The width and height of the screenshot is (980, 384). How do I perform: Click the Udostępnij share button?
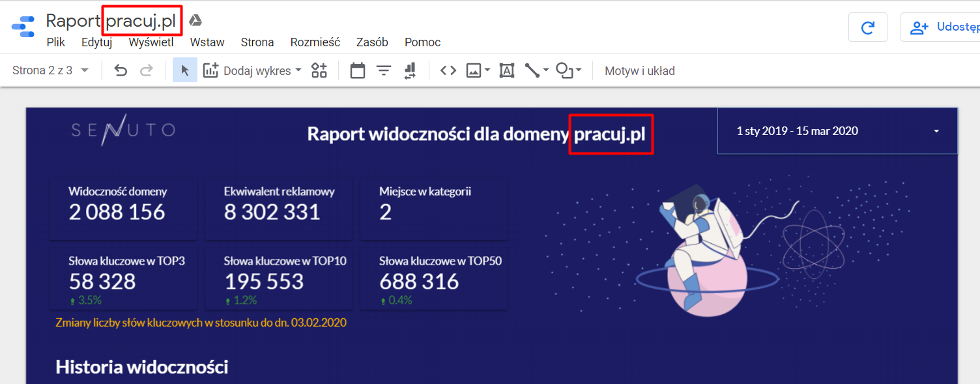pos(940,27)
